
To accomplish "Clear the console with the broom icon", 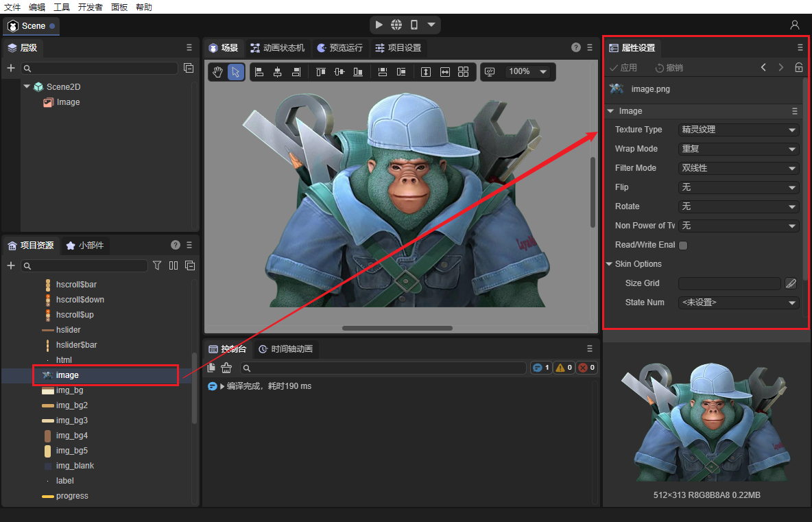I will click(226, 368).
